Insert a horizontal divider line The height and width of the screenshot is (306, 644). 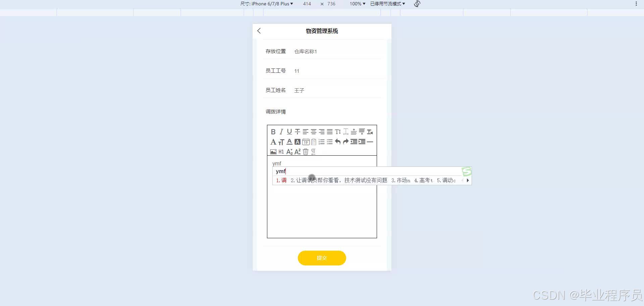pos(370,142)
